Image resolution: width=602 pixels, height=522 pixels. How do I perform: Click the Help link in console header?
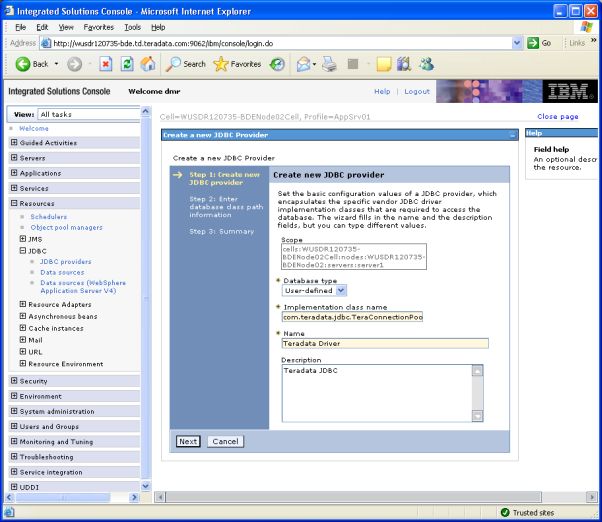coord(382,91)
